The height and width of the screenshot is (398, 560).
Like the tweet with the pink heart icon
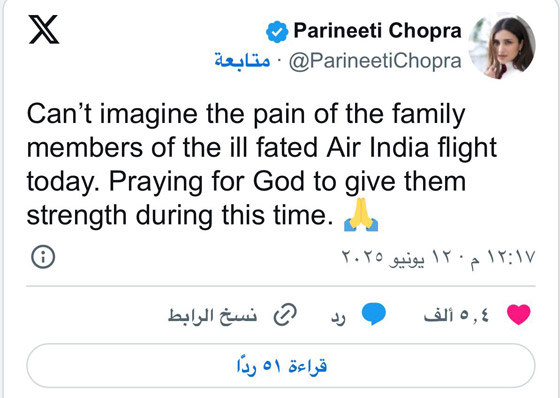point(519,314)
